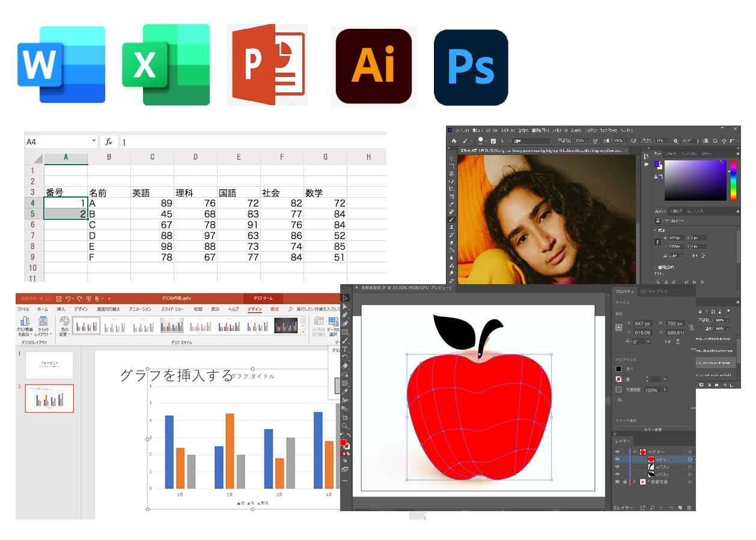Open the Excel Name Box dropdown arrow
The height and width of the screenshot is (540, 756).
click(x=93, y=141)
